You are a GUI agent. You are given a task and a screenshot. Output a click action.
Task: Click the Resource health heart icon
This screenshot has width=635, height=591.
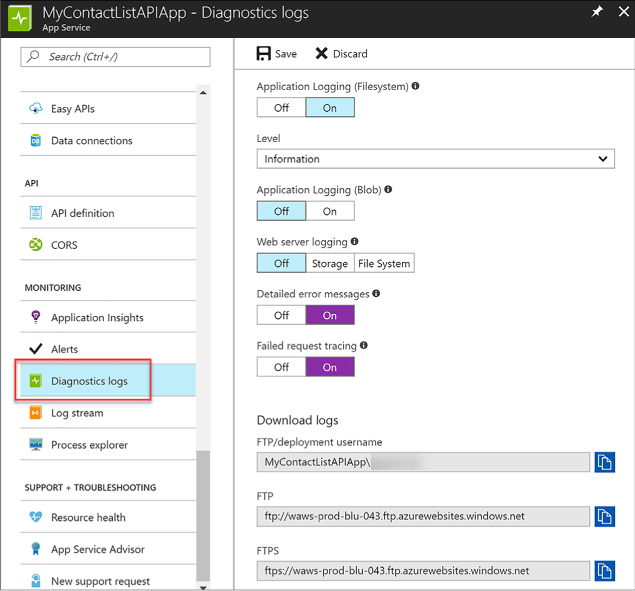(x=36, y=516)
